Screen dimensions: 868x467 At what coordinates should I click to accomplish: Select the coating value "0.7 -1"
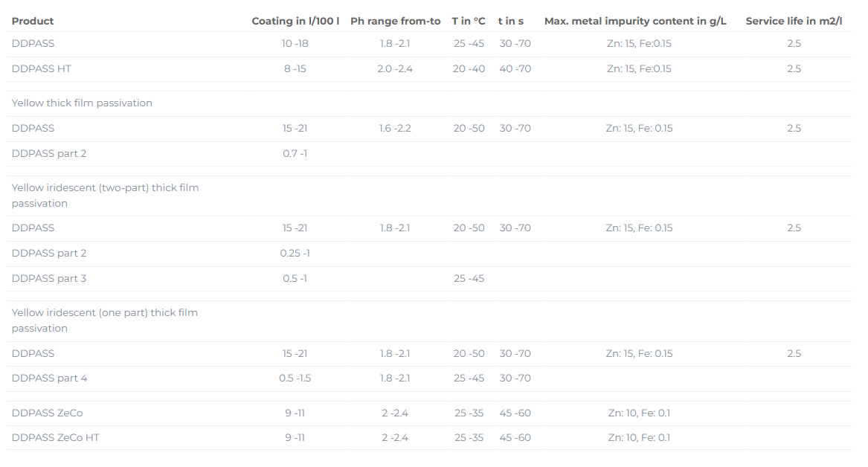(295, 153)
